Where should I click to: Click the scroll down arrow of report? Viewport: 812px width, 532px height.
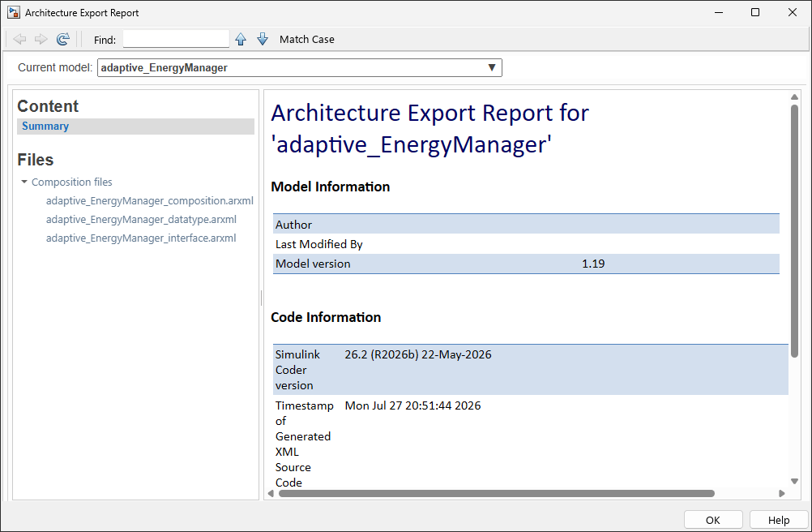[x=794, y=481]
